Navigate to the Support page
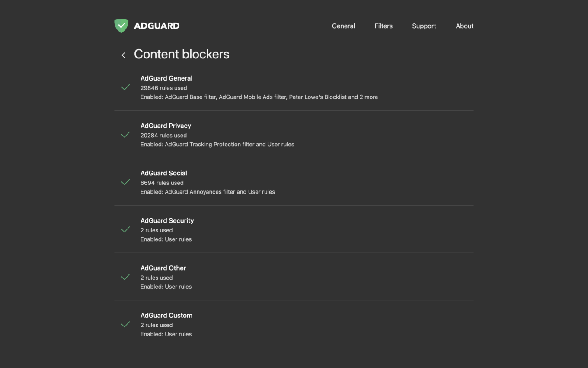 click(424, 26)
